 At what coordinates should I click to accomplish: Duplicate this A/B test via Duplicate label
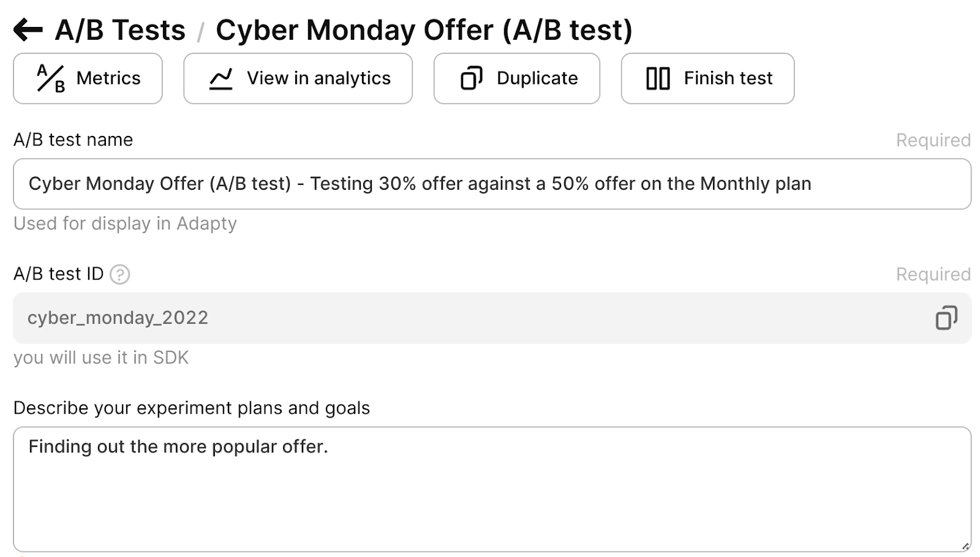tap(537, 78)
